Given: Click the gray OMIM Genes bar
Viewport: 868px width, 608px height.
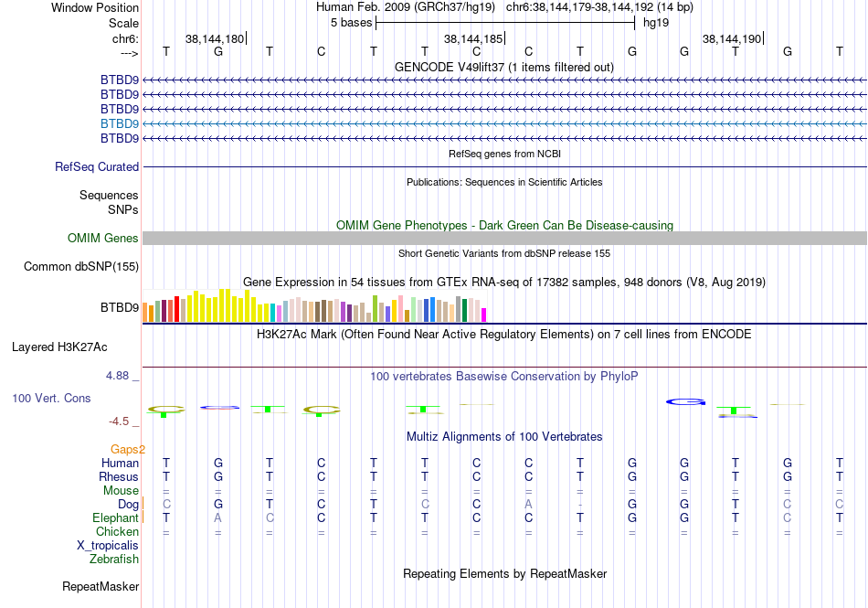Looking at the screenshot, I should [x=504, y=238].
